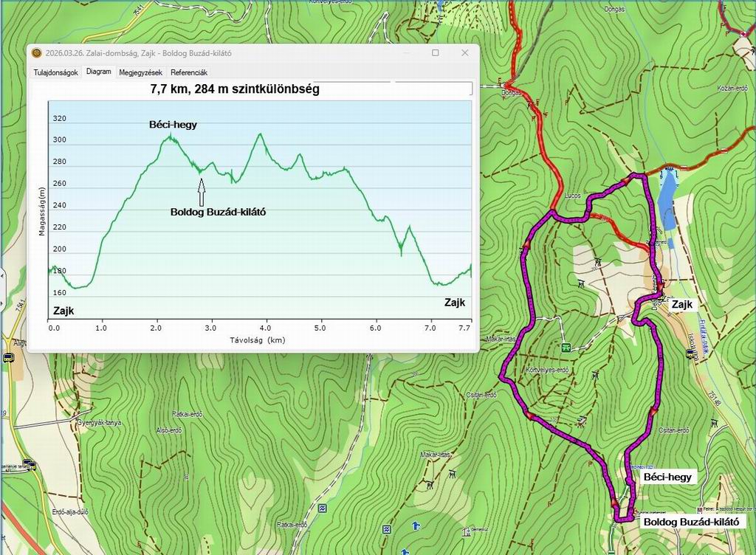Image resolution: width=756 pixels, height=555 pixels.
Task: Close the track diagram window
Action: 464,53
